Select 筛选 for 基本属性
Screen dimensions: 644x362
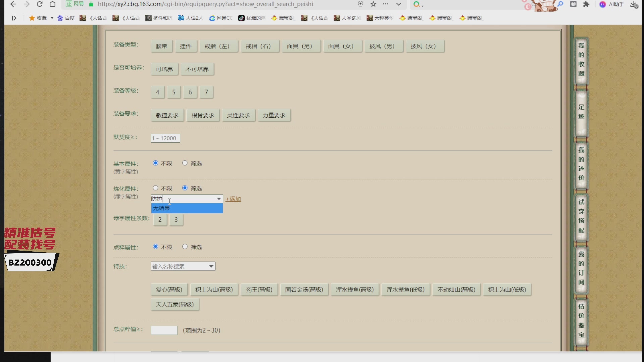[x=185, y=163]
